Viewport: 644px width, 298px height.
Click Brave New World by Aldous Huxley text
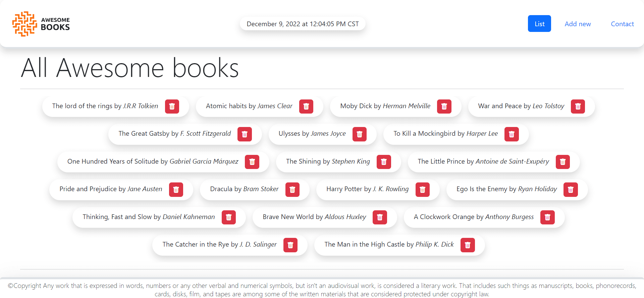tap(314, 217)
